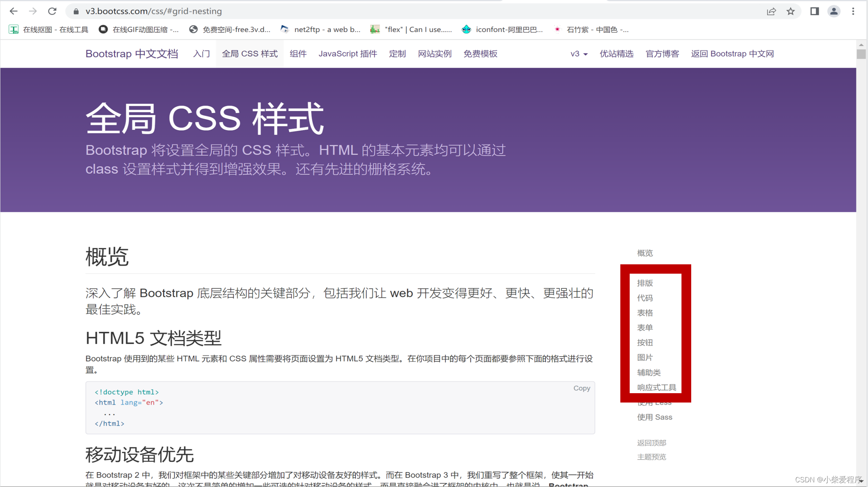
Task: Open the side panel icon
Action: point(815,11)
